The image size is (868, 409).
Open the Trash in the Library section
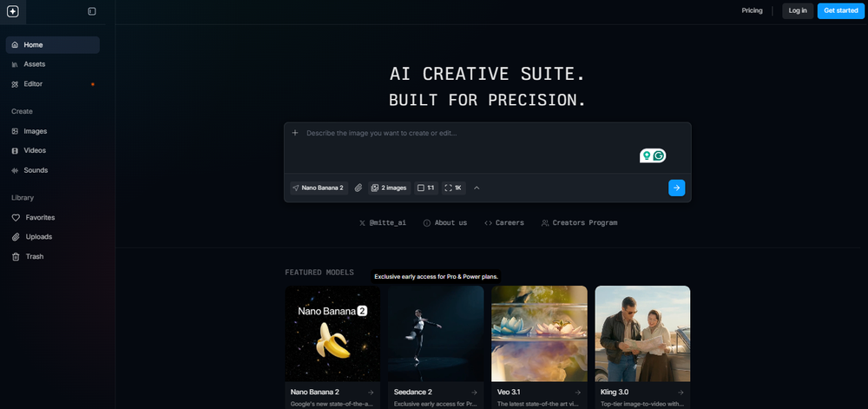tap(34, 256)
